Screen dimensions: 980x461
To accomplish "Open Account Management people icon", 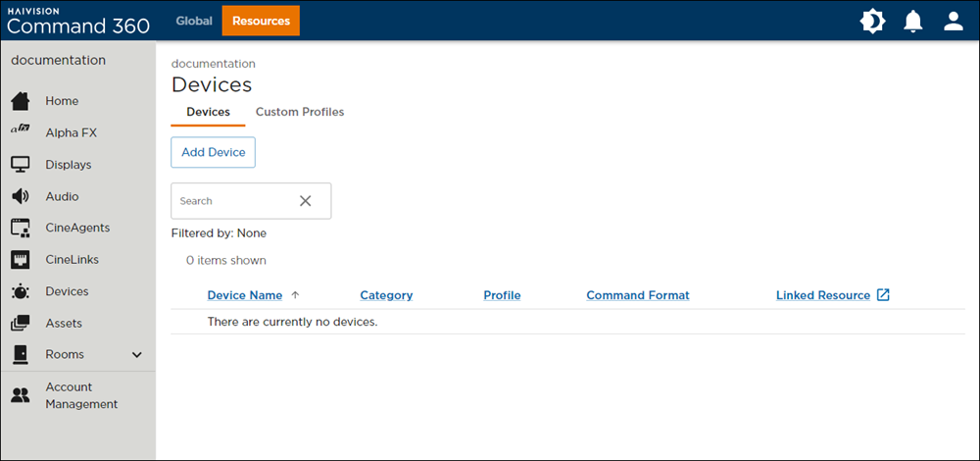I will (x=20, y=395).
